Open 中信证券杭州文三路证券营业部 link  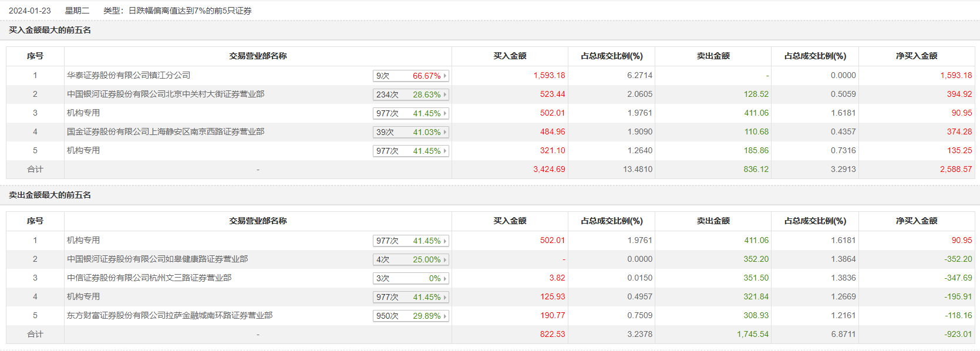tap(149, 278)
